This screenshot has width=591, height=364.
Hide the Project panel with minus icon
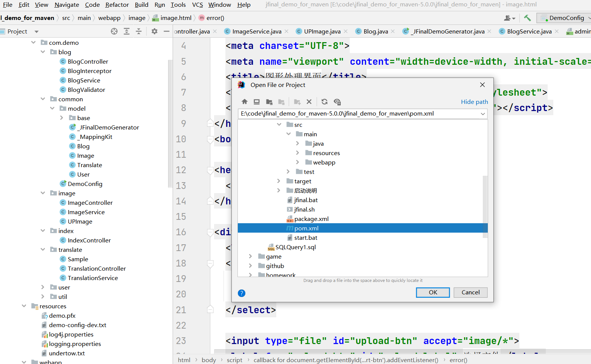[x=167, y=31]
